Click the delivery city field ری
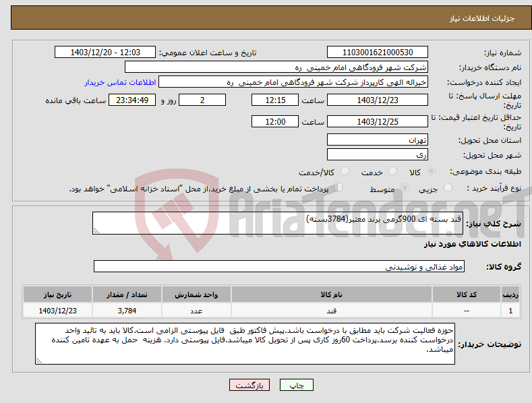Screen dimensions: 532x403 pos(378,155)
